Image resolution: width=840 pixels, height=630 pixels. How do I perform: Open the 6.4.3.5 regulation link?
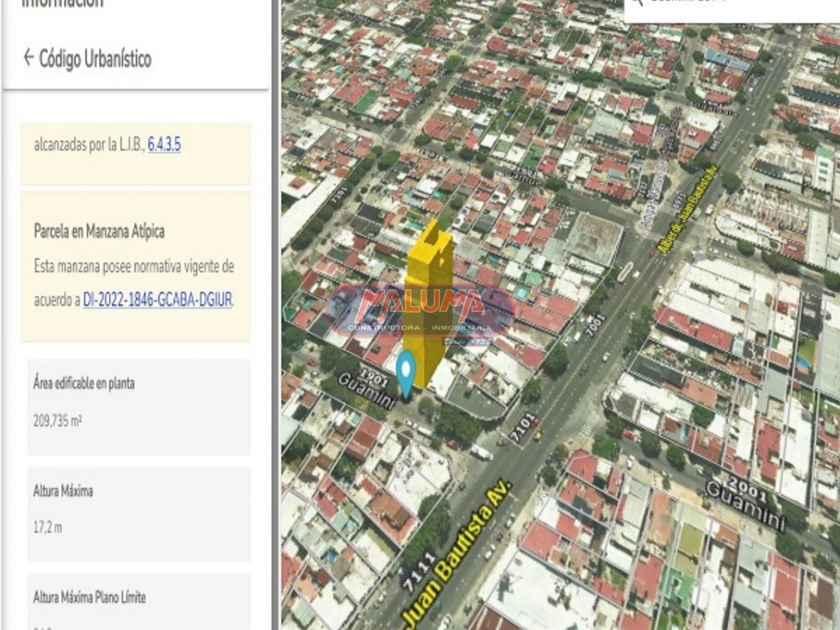point(164,144)
